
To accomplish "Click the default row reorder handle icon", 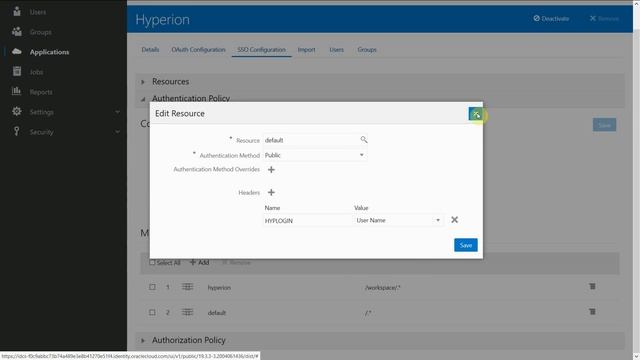I will 187,312.
